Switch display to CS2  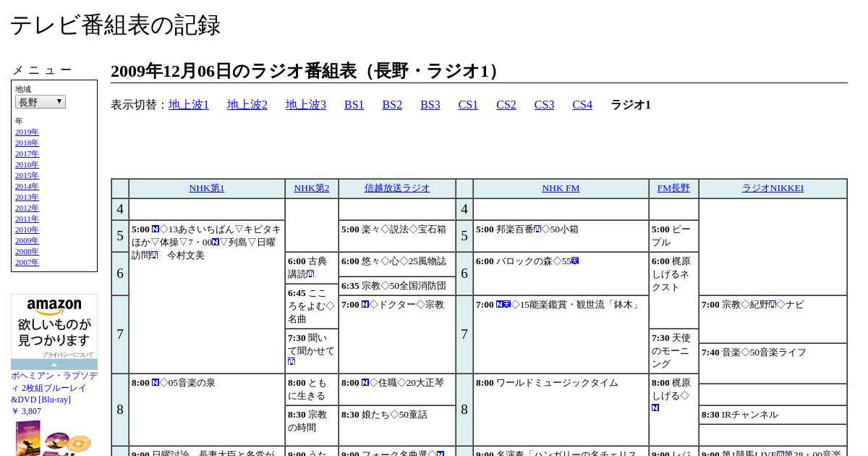[x=506, y=105]
